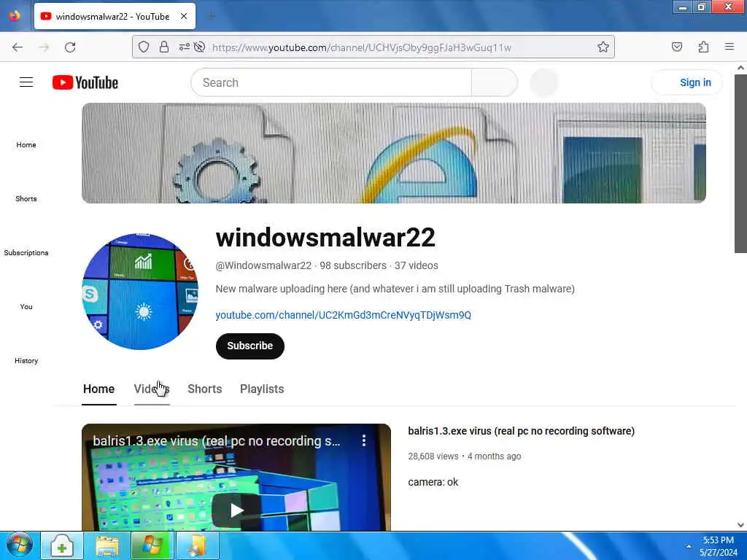Image resolution: width=747 pixels, height=560 pixels.
Task: Open a new browser tab
Action: [212, 16]
